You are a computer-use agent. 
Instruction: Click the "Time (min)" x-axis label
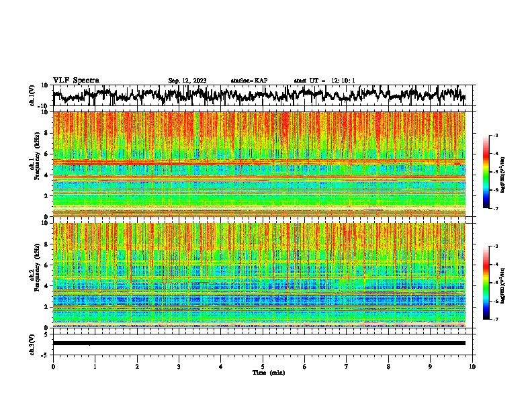[269, 373]
